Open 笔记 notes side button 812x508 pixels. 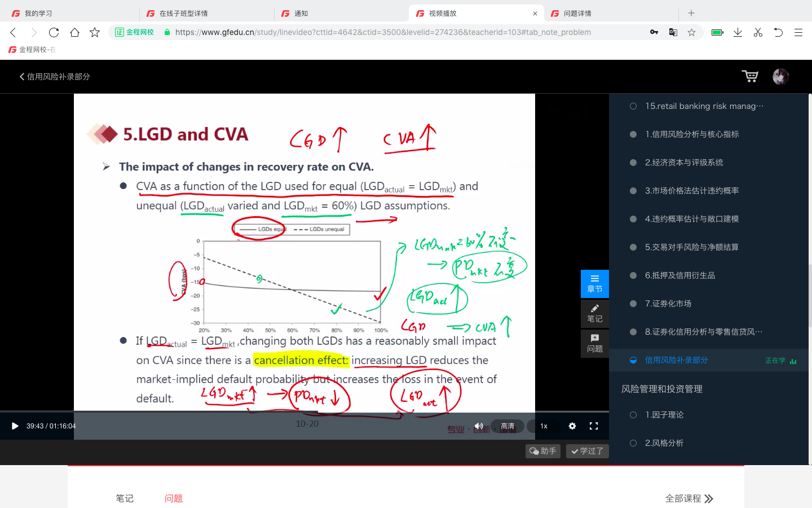tap(595, 313)
